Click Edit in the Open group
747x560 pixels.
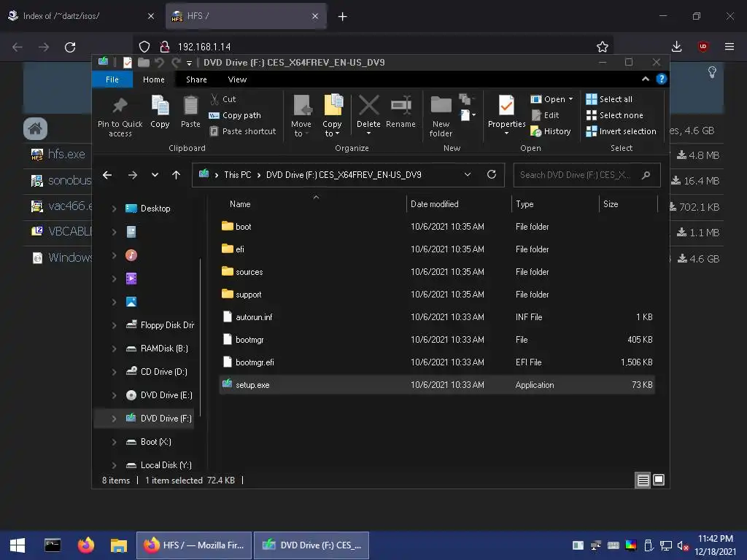click(x=545, y=115)
